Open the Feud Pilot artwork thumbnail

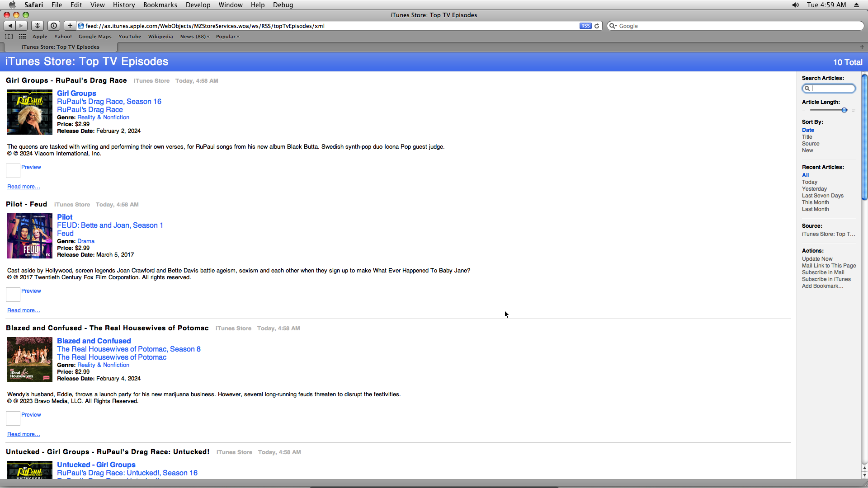click(30, 236)
